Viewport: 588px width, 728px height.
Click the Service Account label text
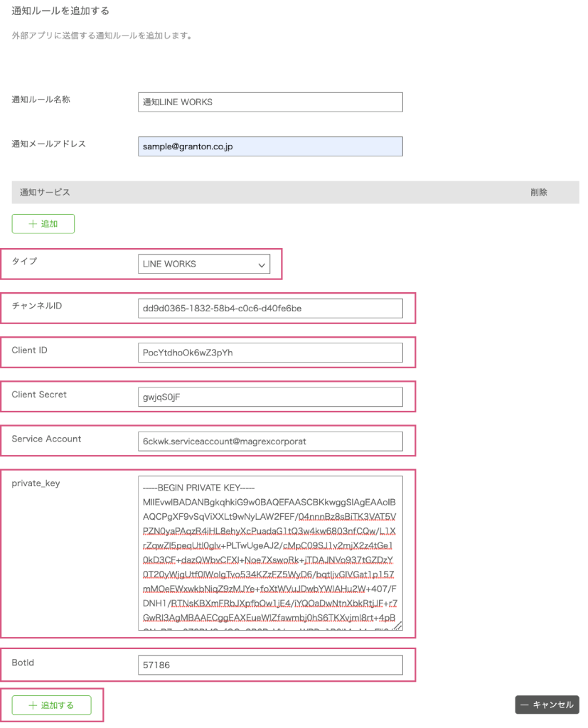(x=46, y=439)
